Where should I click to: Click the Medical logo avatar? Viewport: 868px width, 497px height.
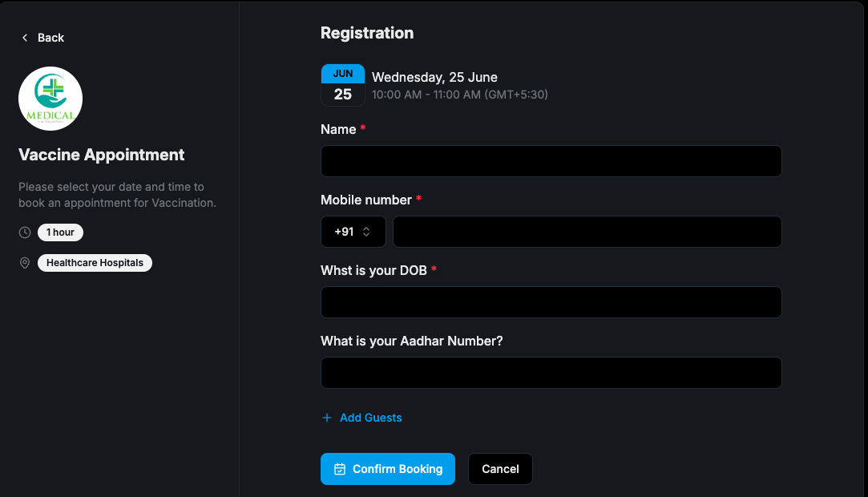coord(50,99)
